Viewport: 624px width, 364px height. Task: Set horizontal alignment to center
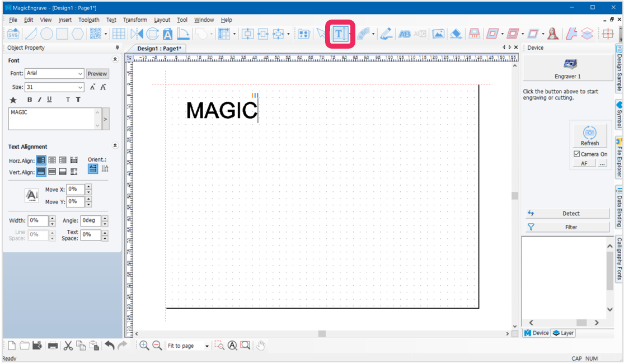tap(52, 160)
